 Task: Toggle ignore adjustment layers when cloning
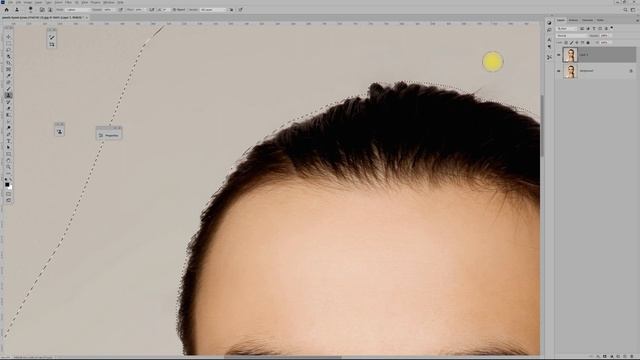(x=231, y=10)
